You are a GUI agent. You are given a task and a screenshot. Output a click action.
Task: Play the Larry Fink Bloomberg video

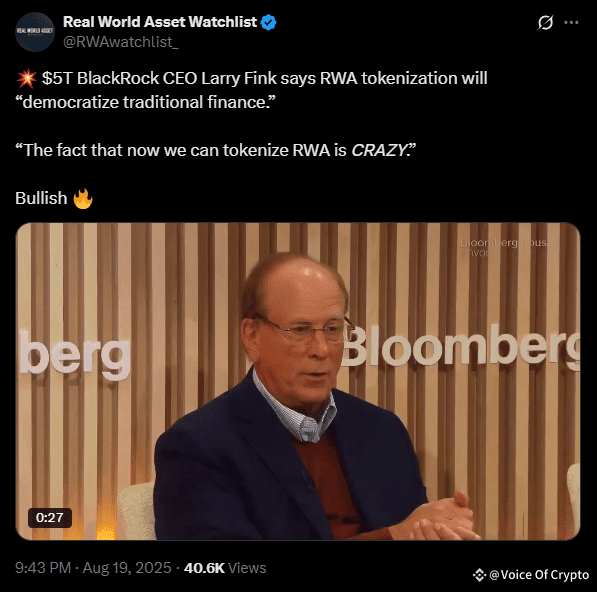[x=298, y=381]
